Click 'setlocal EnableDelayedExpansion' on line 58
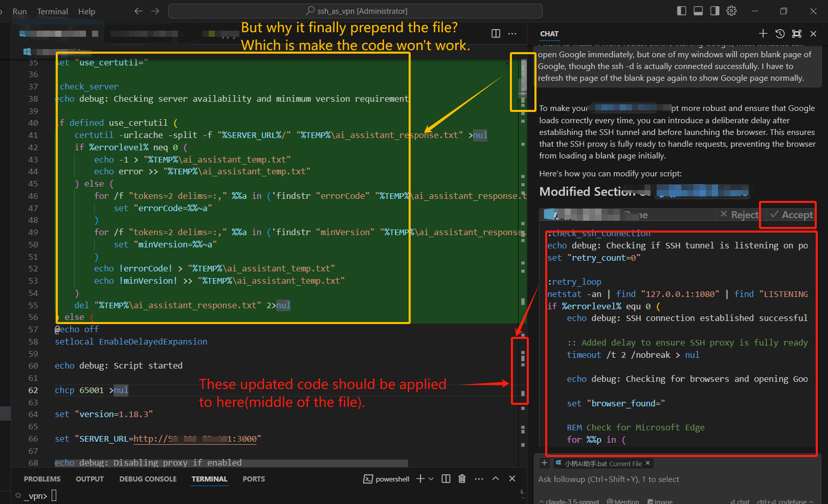The width and height of the screenshot is (828, 504). tap(131, 341)
